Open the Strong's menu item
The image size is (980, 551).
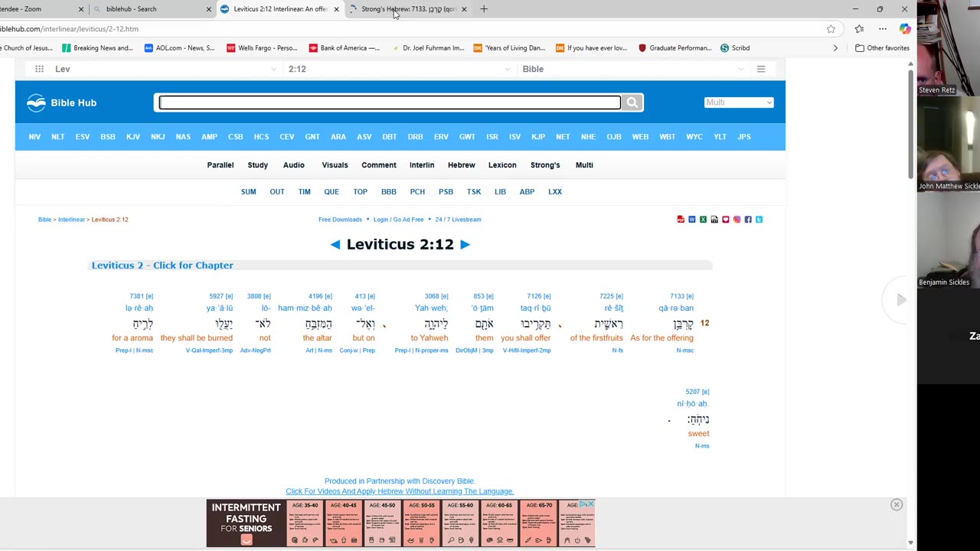pos(545,165)
